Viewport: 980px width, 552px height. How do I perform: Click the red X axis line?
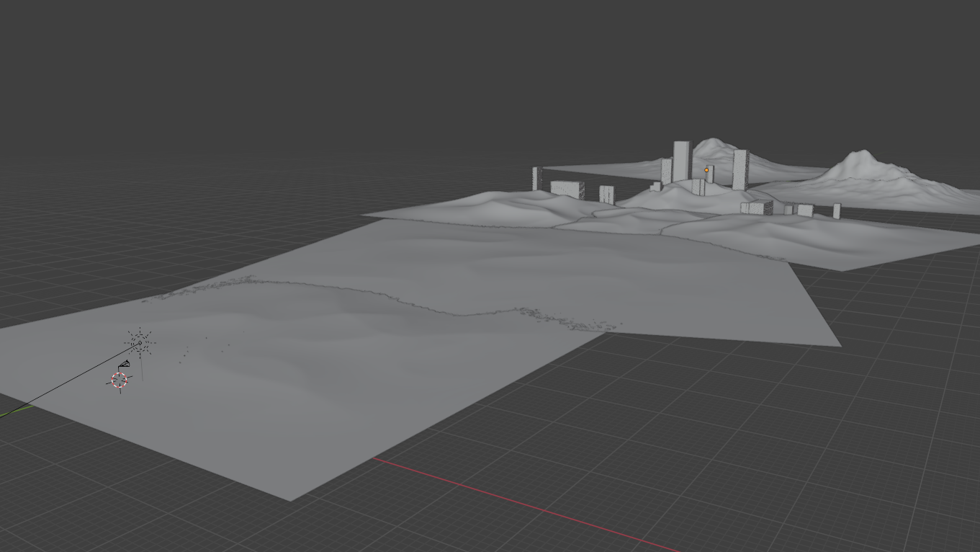526,504
